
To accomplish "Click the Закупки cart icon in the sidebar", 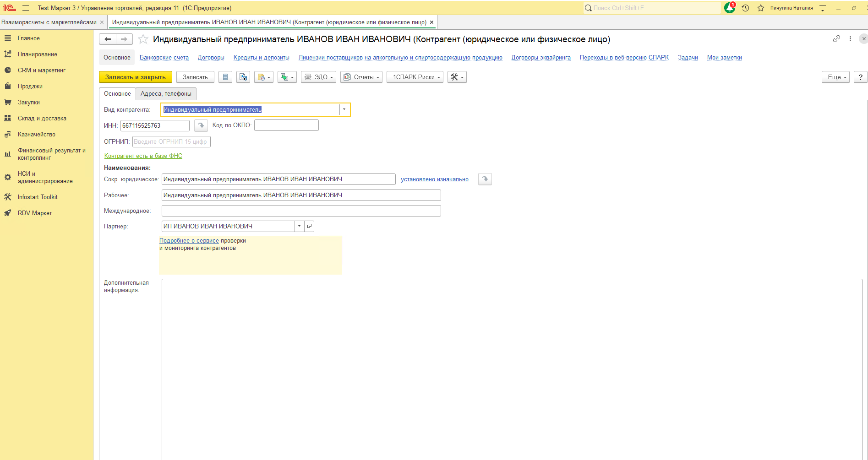I will coord(8,102).
